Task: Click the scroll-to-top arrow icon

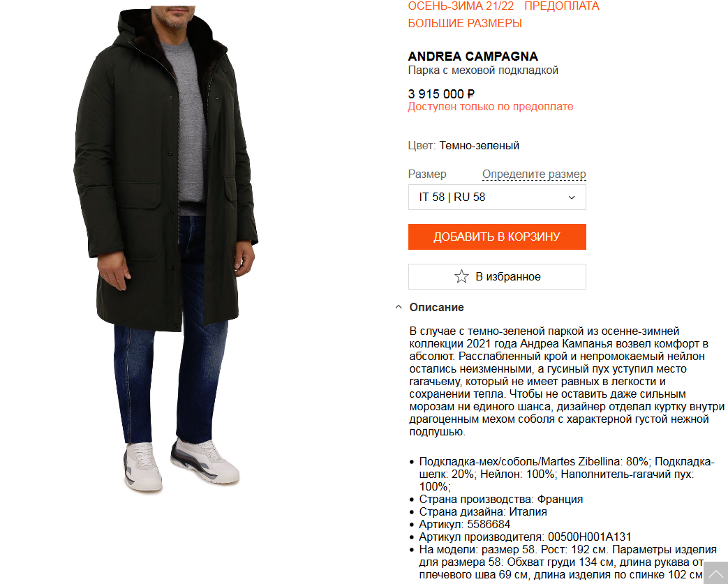Action: click(715, 573)
